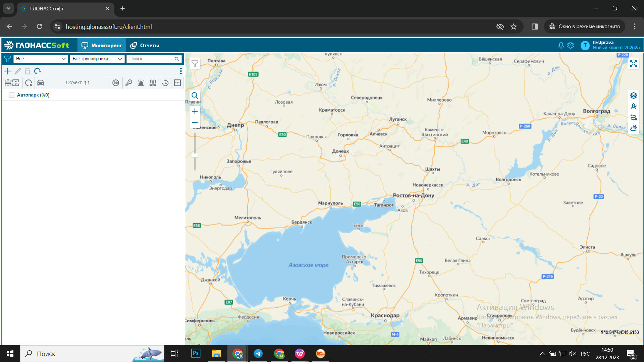
Task: Open the column settings ellipsis box
Action: click(x=177, y=83)
